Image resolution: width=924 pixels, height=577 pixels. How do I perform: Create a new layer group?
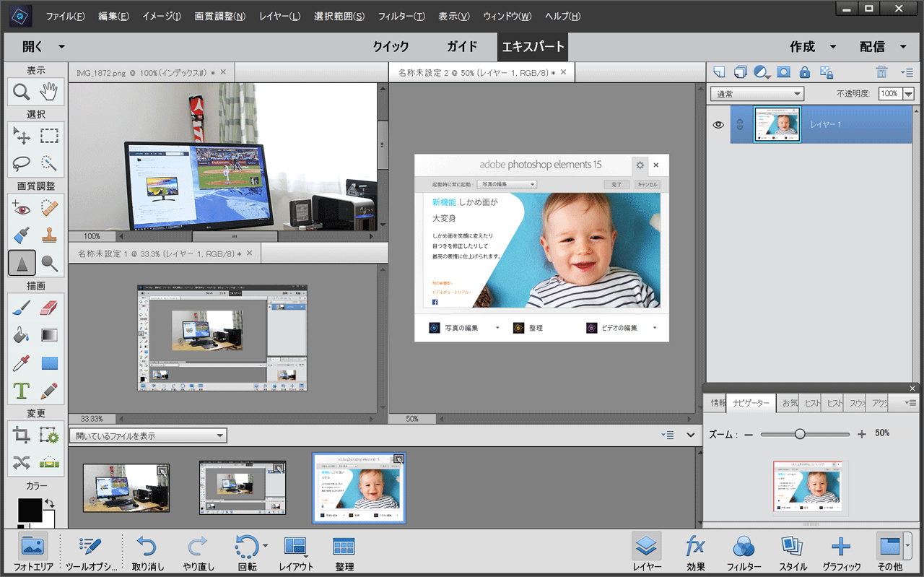tap(740, 72)
